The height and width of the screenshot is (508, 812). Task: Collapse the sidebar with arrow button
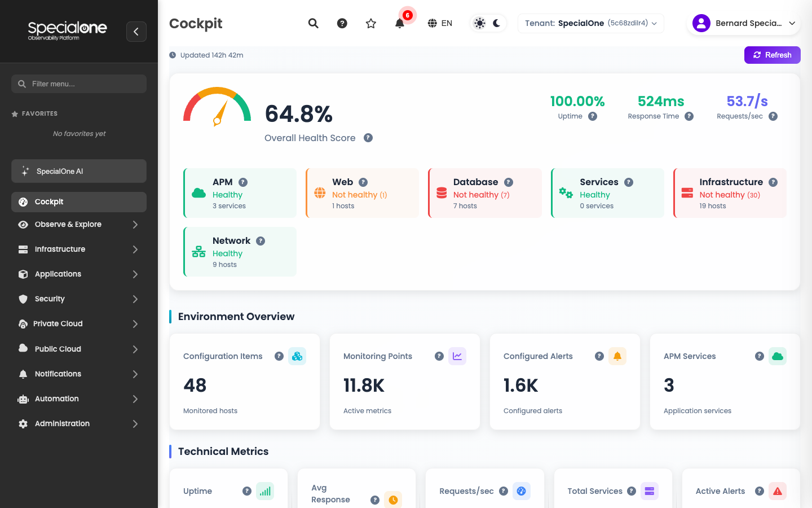coord(136,32)
